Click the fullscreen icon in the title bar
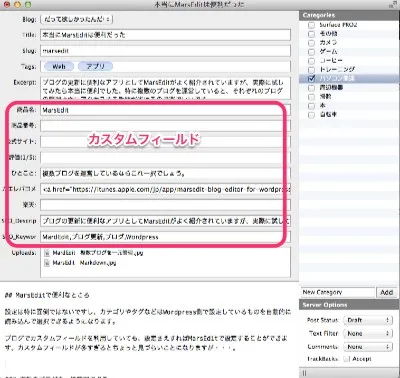This screenshot has height=378, width=400. (393, 4)
